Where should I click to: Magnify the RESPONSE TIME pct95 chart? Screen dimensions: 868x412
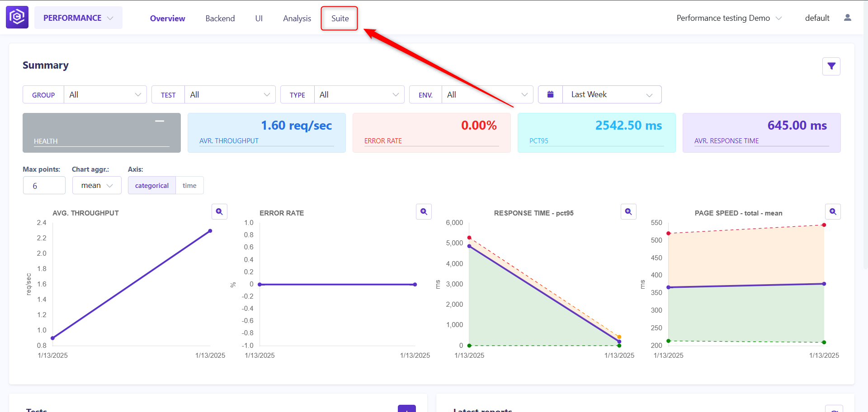[x=628, y=211]
